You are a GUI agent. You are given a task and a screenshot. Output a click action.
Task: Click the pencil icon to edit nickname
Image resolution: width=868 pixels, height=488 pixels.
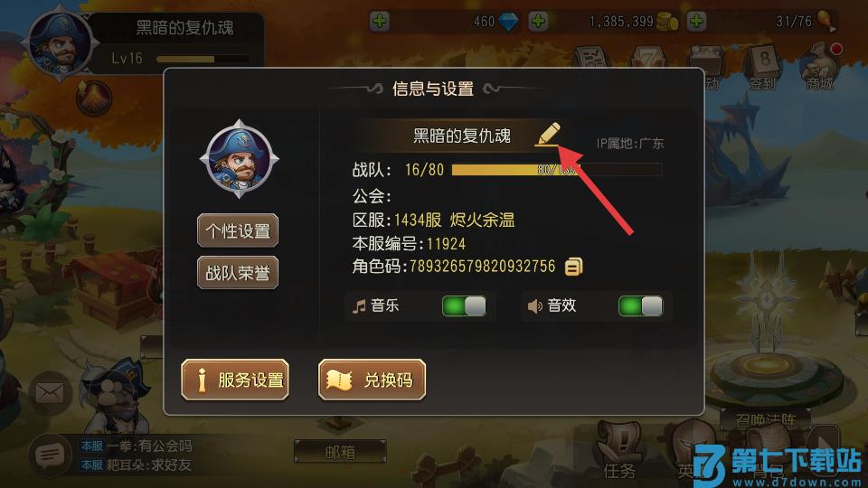(548, 135)
